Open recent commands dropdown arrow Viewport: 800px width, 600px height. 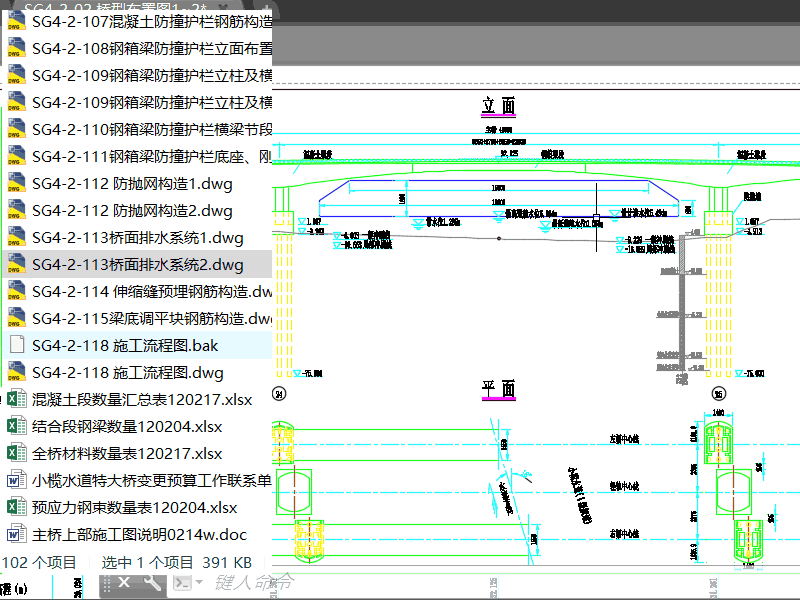tap(199, 582)
